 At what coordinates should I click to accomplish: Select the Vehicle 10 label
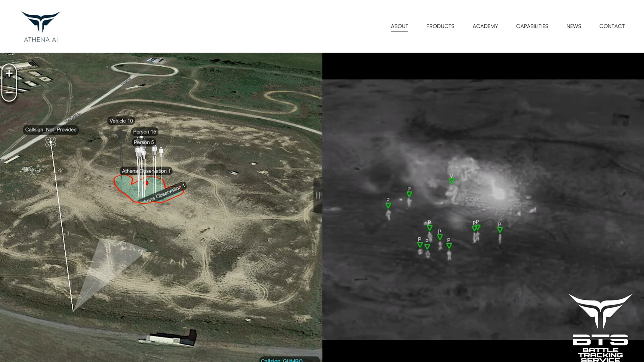[121, 121]
